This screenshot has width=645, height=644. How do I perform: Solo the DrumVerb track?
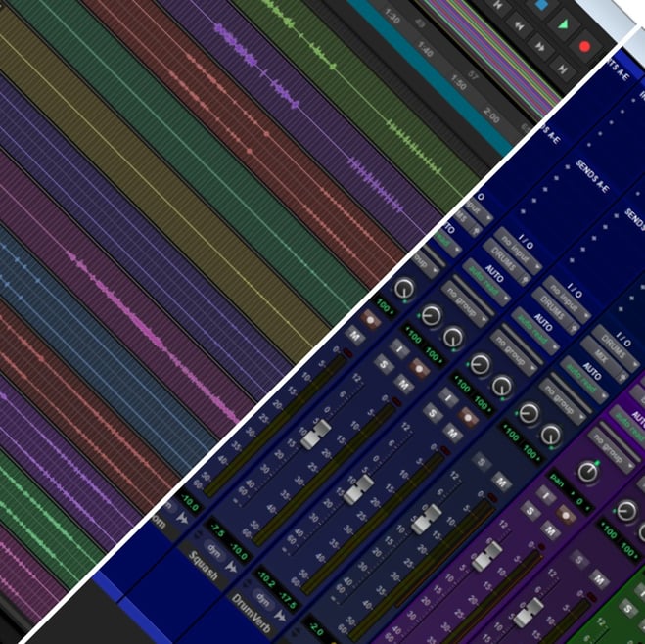[433, 413]
